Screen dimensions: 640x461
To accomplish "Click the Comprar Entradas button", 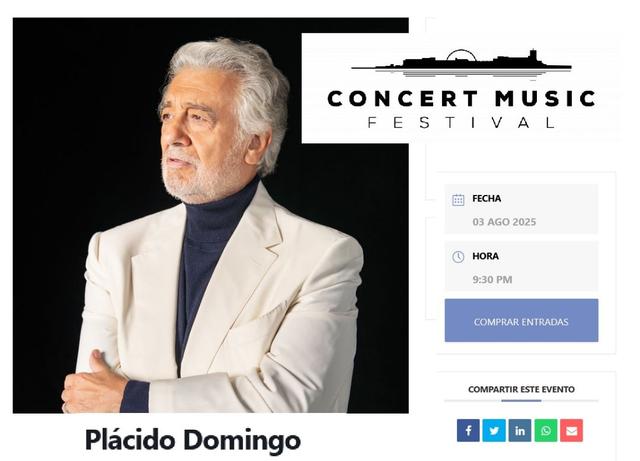I will (x=521, y=321).
